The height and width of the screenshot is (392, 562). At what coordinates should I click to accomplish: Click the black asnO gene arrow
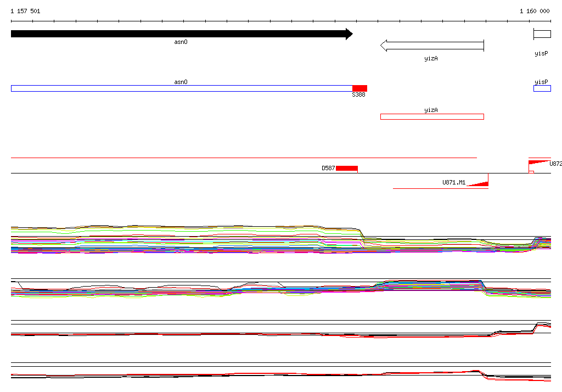[x=182, y=34]
